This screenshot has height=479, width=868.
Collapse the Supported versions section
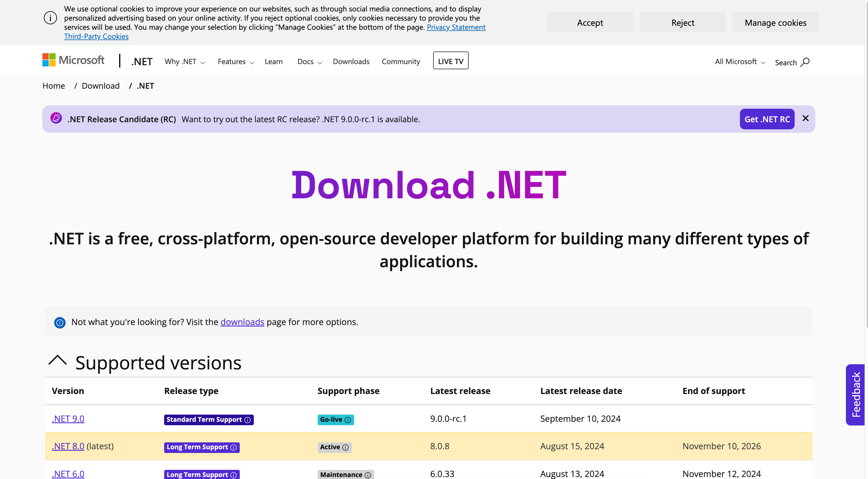pyautogui.click(x=58, y=360)
